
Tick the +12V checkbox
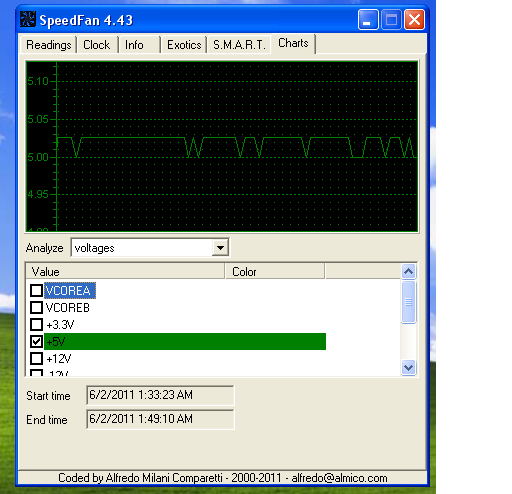coord(36,359)
